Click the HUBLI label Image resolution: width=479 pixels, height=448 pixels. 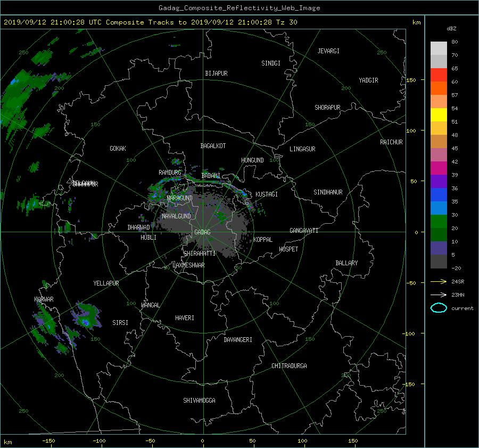point(148,238)
